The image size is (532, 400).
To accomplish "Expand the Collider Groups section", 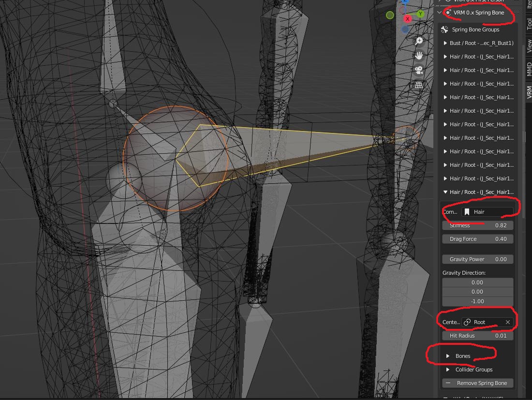I will (448, 370).
